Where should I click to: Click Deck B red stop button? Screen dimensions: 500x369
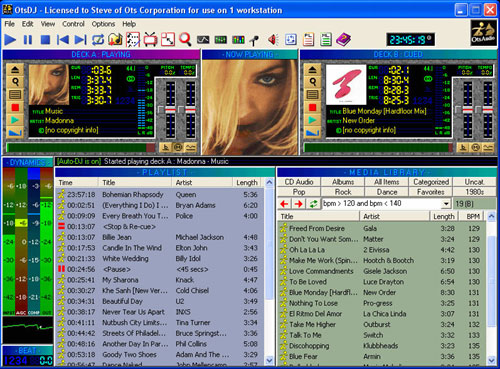pos(312,107)
